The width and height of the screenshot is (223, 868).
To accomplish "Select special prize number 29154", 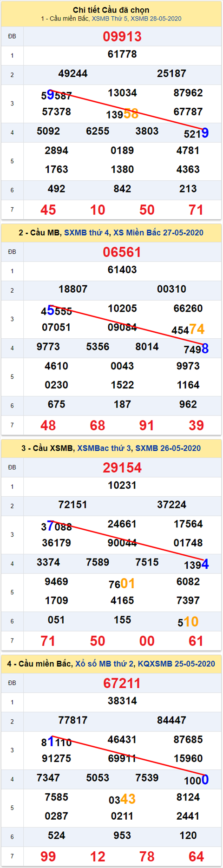I will [122, 467].
